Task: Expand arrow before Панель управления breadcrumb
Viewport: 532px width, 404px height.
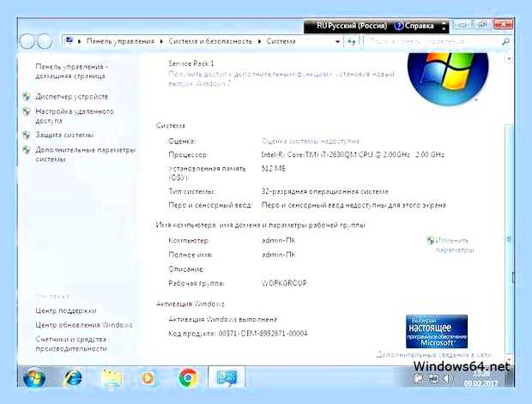Action: click(x=80, y=41)
